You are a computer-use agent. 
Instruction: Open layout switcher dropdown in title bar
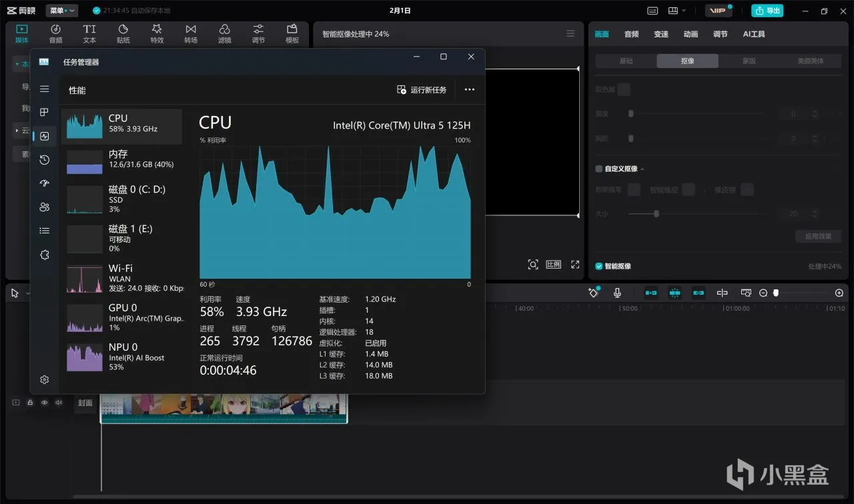pos(677,11)
